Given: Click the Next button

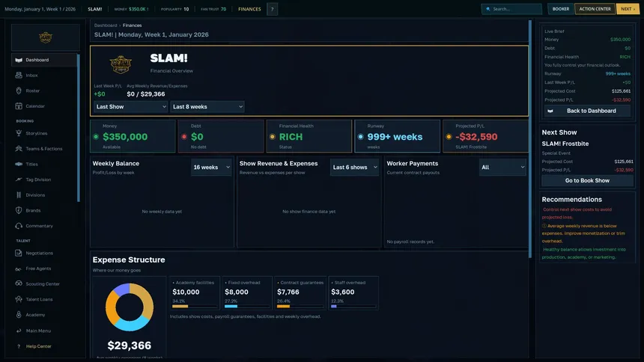Looking at the screenshot, I should [628, 9].
